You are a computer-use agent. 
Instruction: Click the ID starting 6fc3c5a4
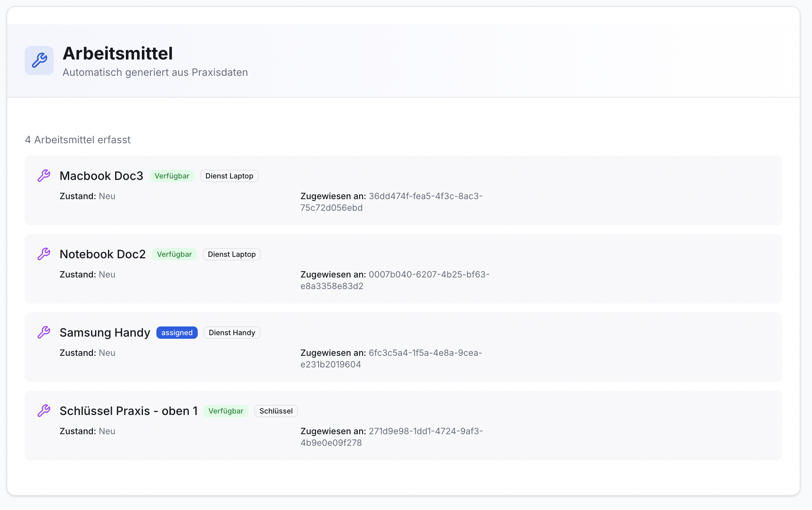(x=391, y=358)
